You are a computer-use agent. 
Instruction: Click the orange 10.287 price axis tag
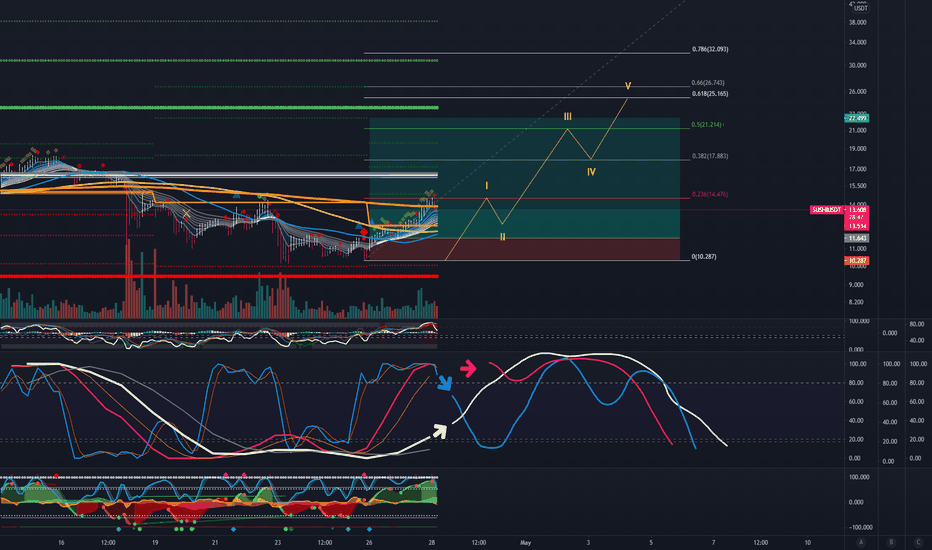857,260
